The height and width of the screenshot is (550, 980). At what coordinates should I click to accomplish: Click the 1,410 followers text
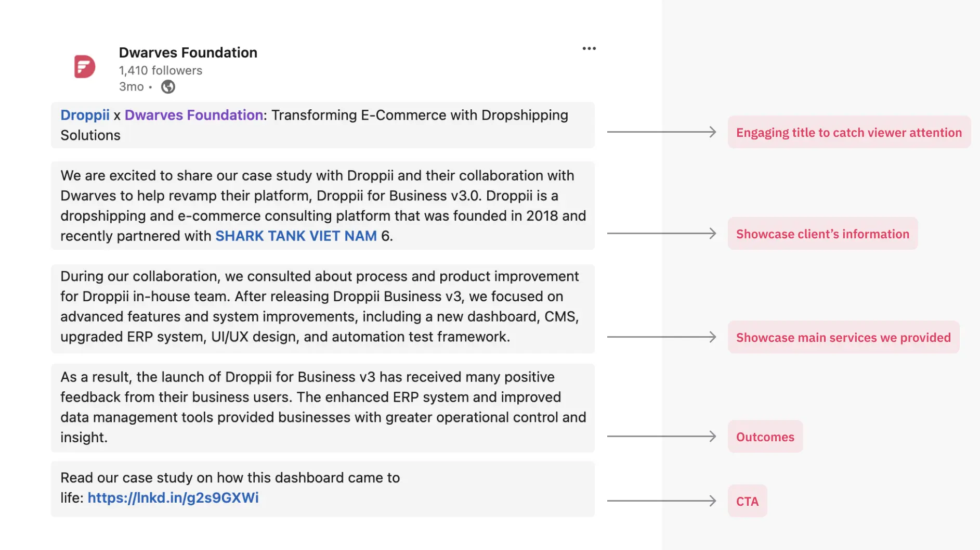(160, 70)
